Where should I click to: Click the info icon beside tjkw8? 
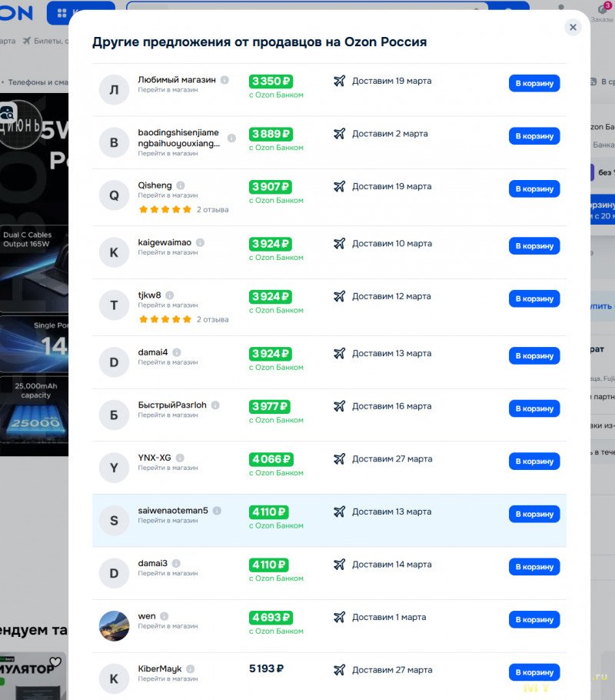pos(170,295)
